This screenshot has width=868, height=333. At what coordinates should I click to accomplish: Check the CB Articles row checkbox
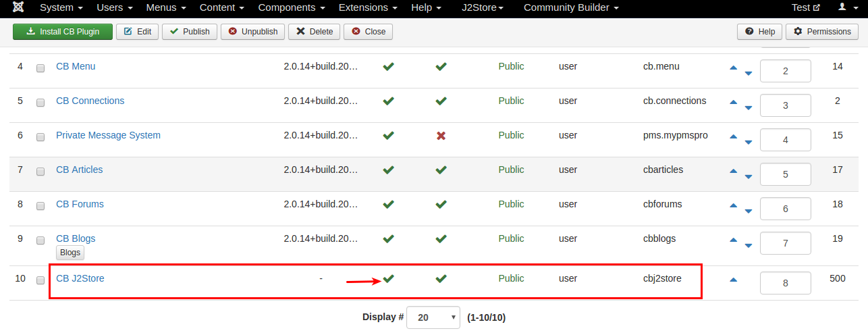click(x=40, y=172)
